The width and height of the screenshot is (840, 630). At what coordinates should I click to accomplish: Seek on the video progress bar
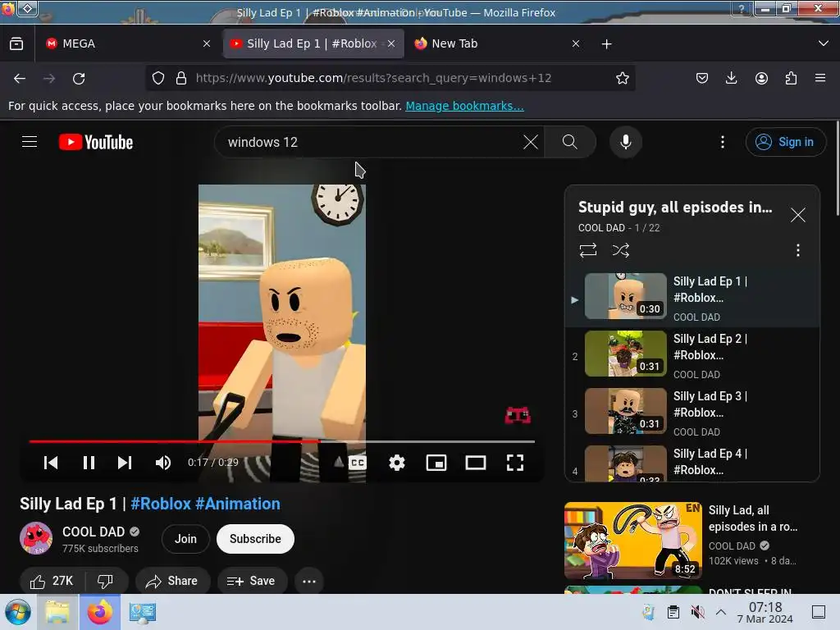[282, 441]
